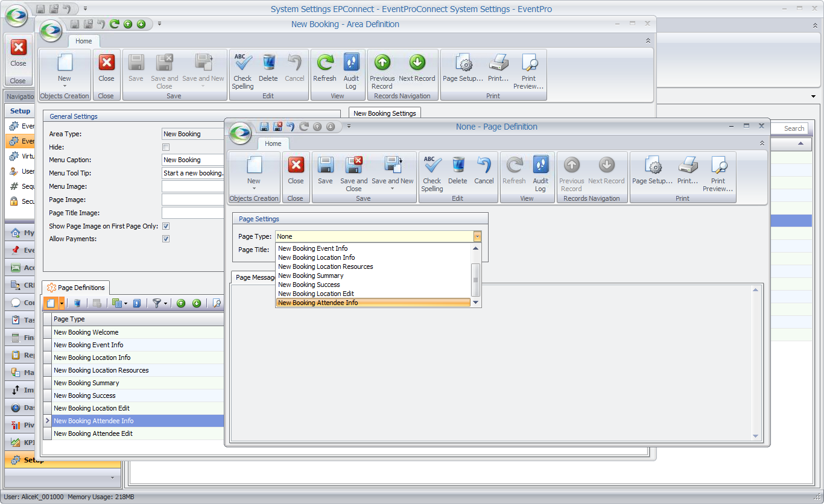Open the New Booking Settings tab

click(385, 113)
